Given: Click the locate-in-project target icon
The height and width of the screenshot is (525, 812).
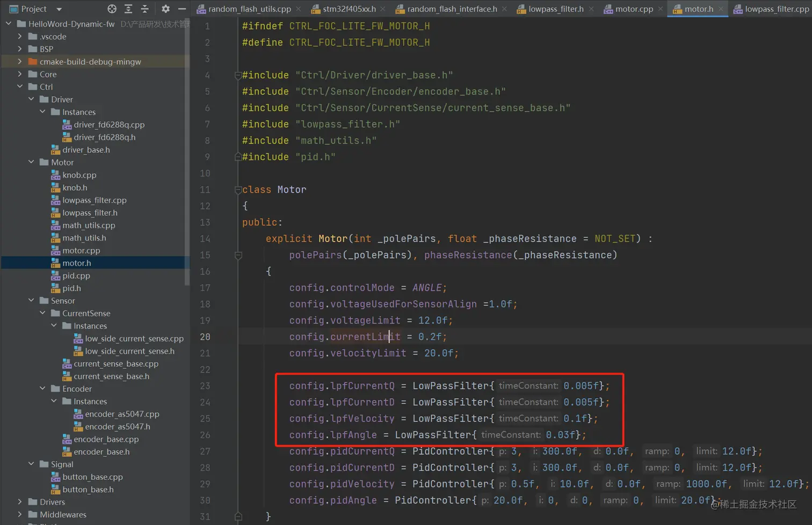Looking at the screenshot, I should 112,9.
